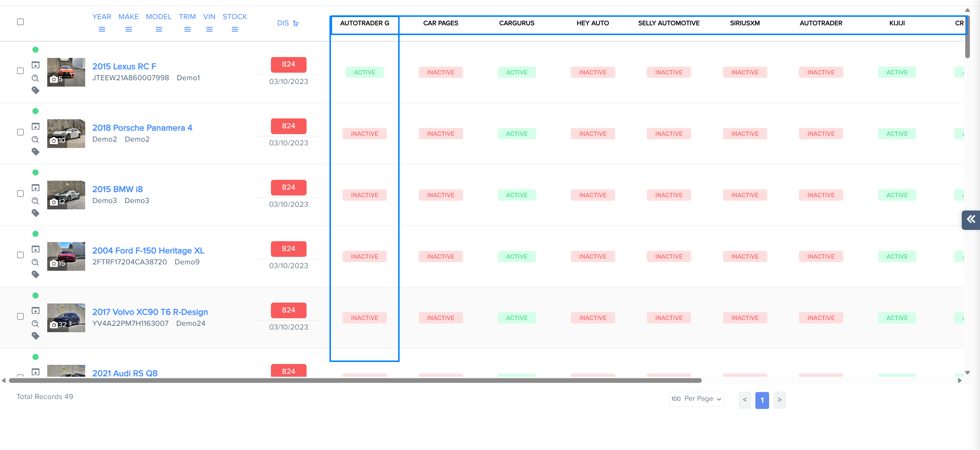Click the tag icon for Volvo XC90 row
980x450 pixels.
35,336
